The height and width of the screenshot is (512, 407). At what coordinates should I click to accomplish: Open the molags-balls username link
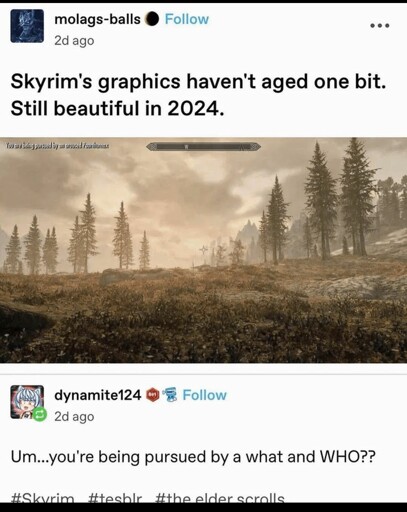tap(97, 19)
